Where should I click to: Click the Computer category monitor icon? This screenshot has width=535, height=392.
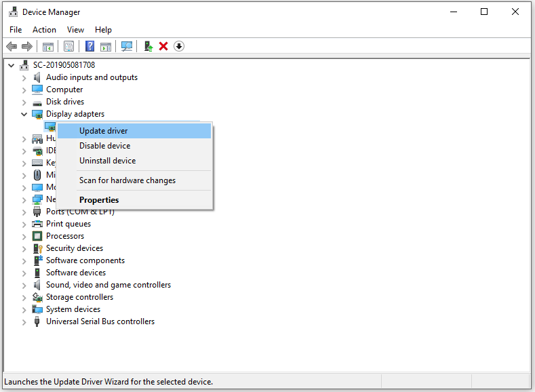point(37,90)
